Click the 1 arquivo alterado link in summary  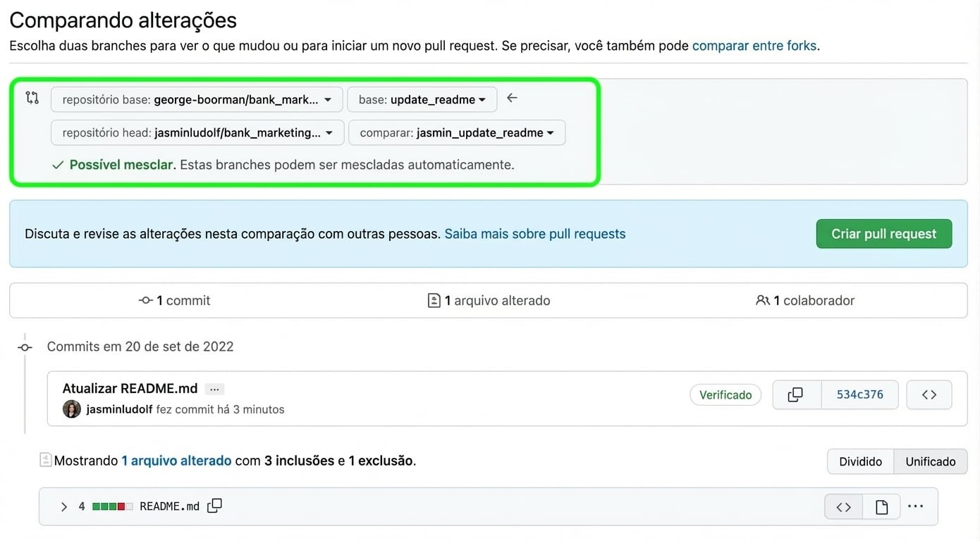pyautogui.click(x=176, y=461)
